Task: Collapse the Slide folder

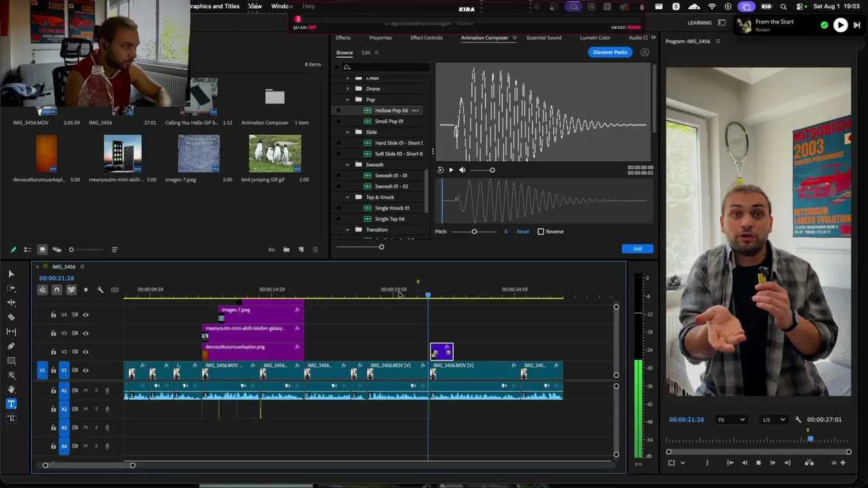Action: click(x=348, y=132)
